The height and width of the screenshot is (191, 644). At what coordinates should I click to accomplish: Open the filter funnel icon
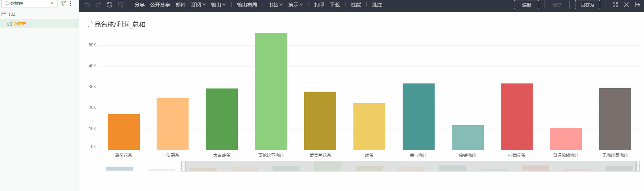click(63, 4)
